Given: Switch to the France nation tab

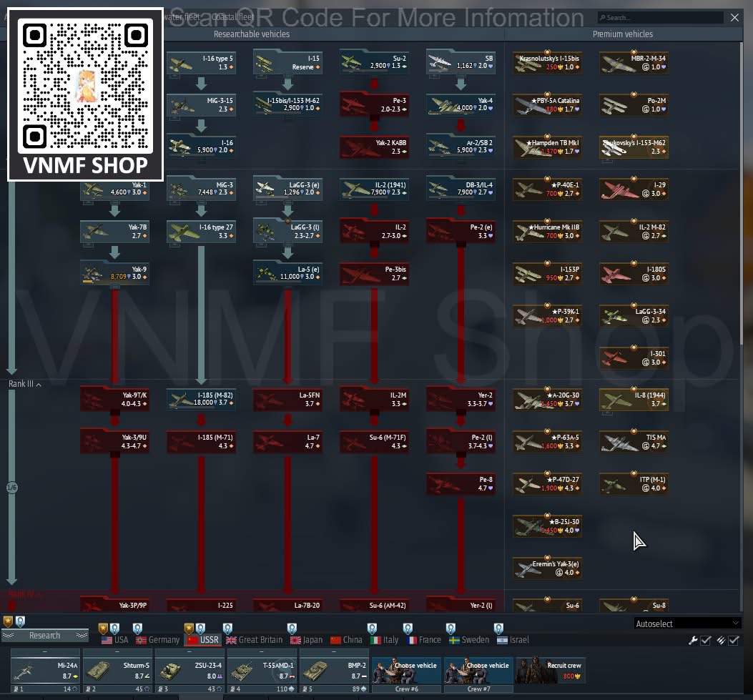Looking at the screenshot, I should click(x=423, y=640).
